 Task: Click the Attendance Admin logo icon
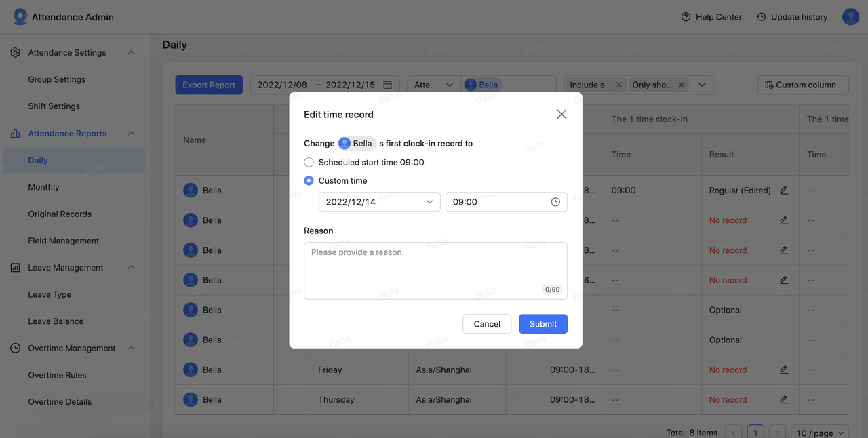point(20,17)
